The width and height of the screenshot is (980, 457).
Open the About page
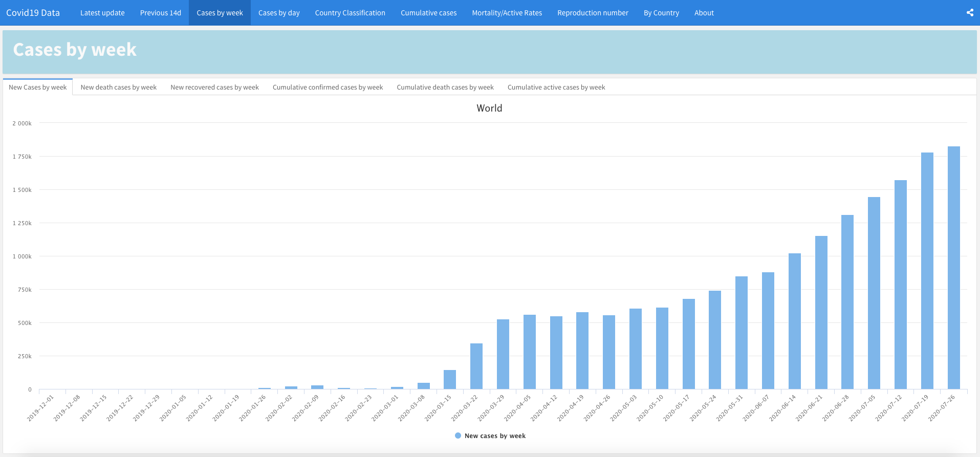point(704,13)
